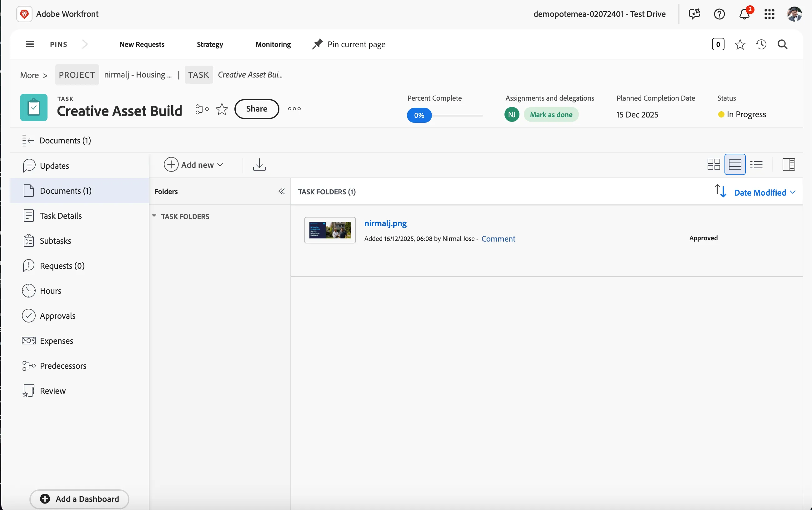Click the 0% Percent Complete indicator
This screenshot has height=510, width=812.
(x=419, y=116)
